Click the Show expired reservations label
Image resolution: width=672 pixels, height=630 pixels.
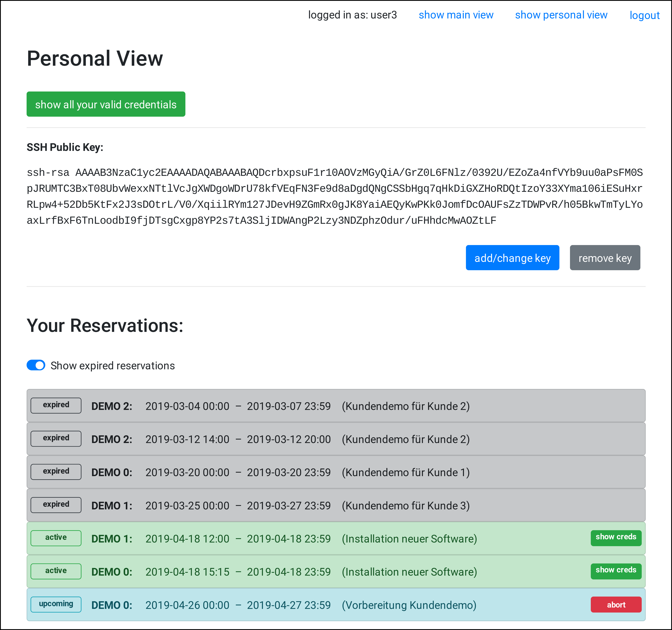coord(112,366)
